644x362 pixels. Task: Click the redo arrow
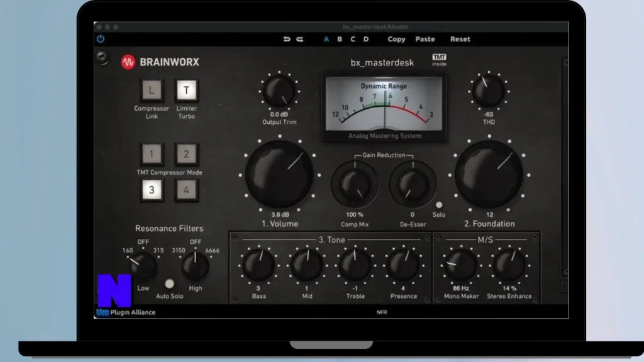click(x=300, y=40)
